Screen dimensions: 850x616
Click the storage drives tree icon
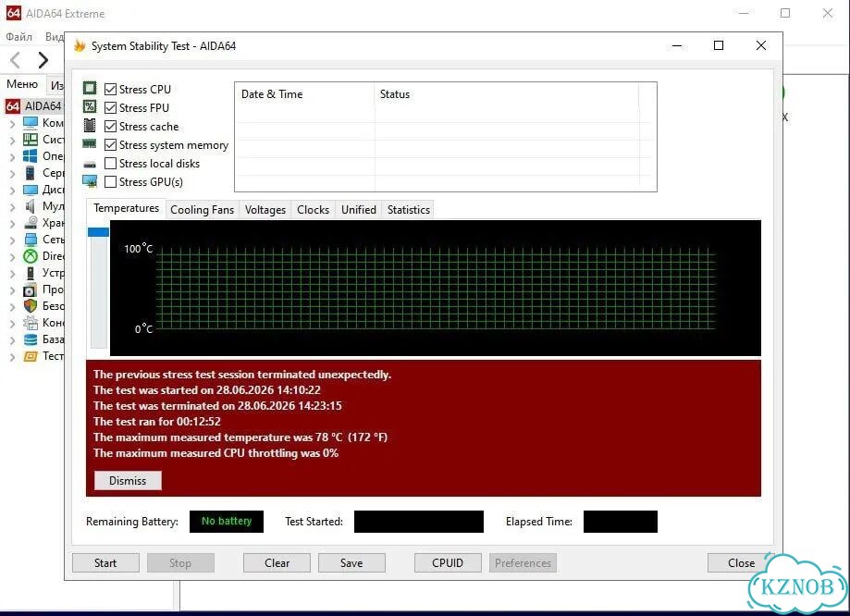click(31, 223)
